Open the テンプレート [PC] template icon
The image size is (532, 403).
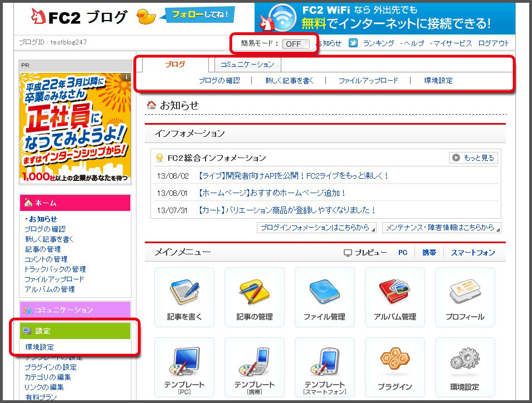click(x=184, y=367)
